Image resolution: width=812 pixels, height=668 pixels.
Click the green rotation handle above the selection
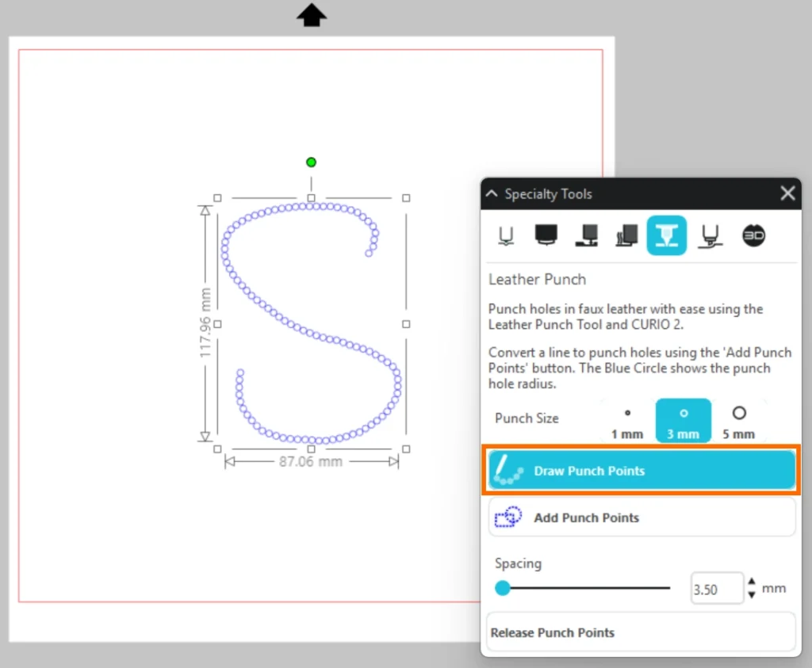coord(311,162)
